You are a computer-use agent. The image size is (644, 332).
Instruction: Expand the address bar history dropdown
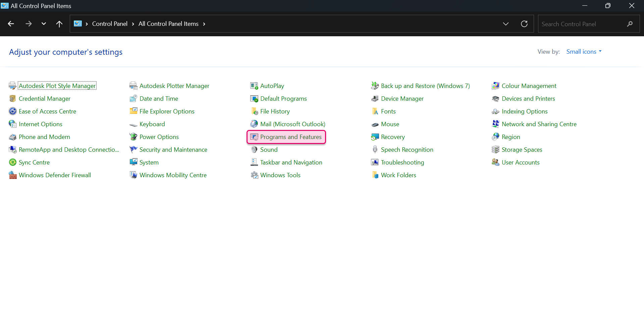point(506,24)
